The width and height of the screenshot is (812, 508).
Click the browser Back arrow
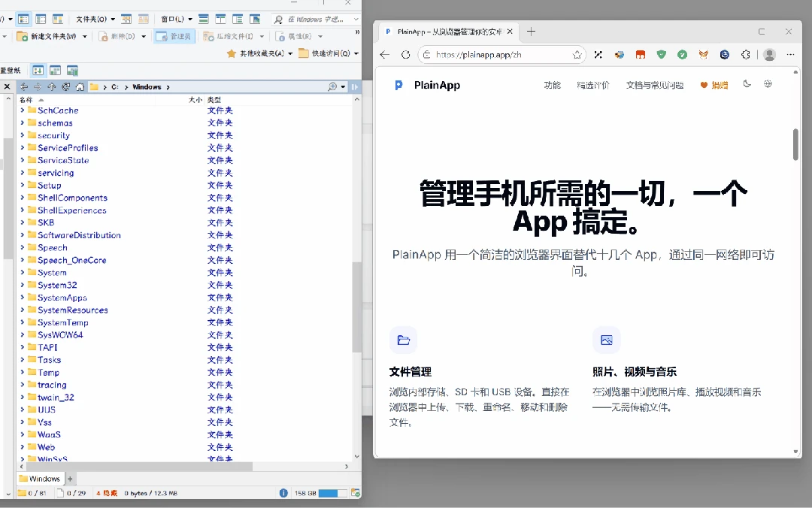(x=384, y=54)
